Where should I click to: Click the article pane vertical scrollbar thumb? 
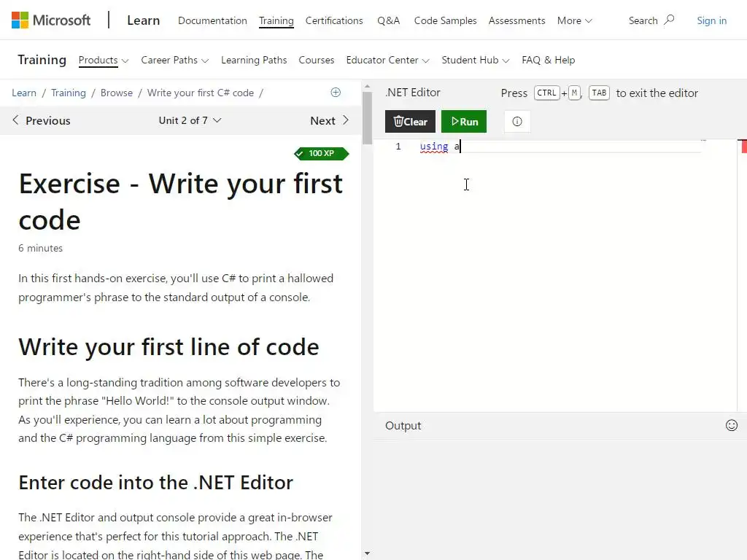pos(367,117)
